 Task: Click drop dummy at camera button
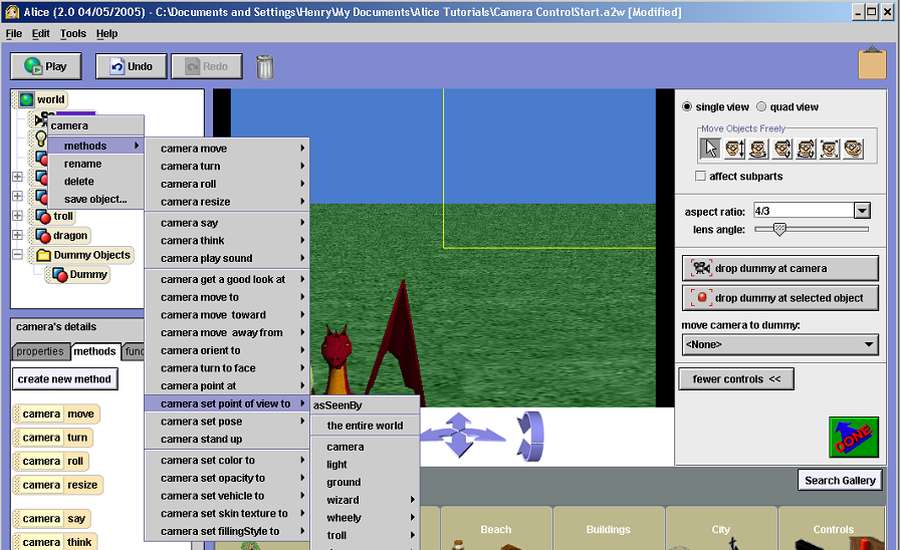(779, 268)
